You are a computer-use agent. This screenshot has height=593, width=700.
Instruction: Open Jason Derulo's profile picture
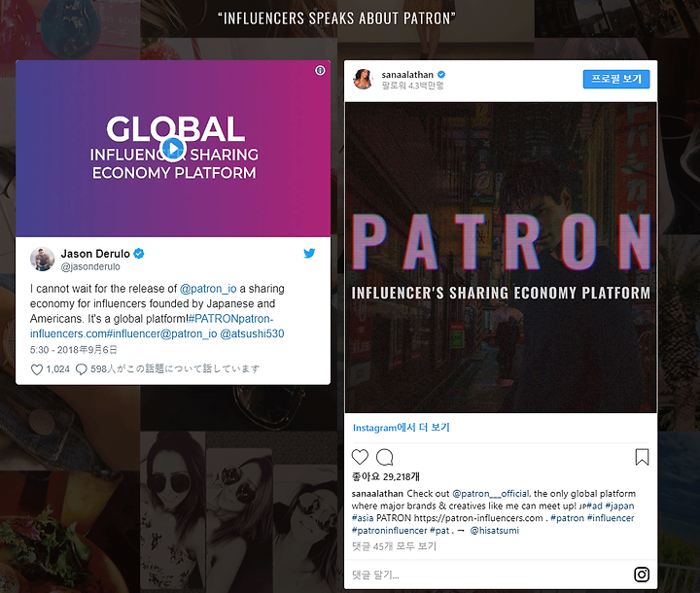(x=42, y=259)
